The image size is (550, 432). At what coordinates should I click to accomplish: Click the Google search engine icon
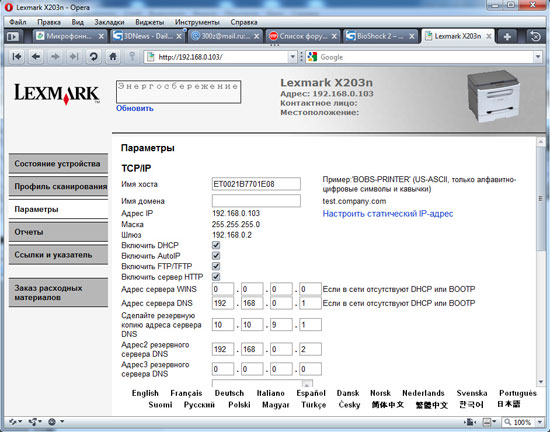(x=312, y=57)
